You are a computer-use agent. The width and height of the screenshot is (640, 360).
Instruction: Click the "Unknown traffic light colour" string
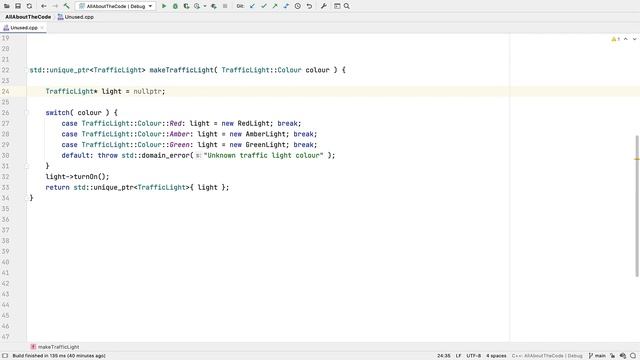[x=263, y=156]
